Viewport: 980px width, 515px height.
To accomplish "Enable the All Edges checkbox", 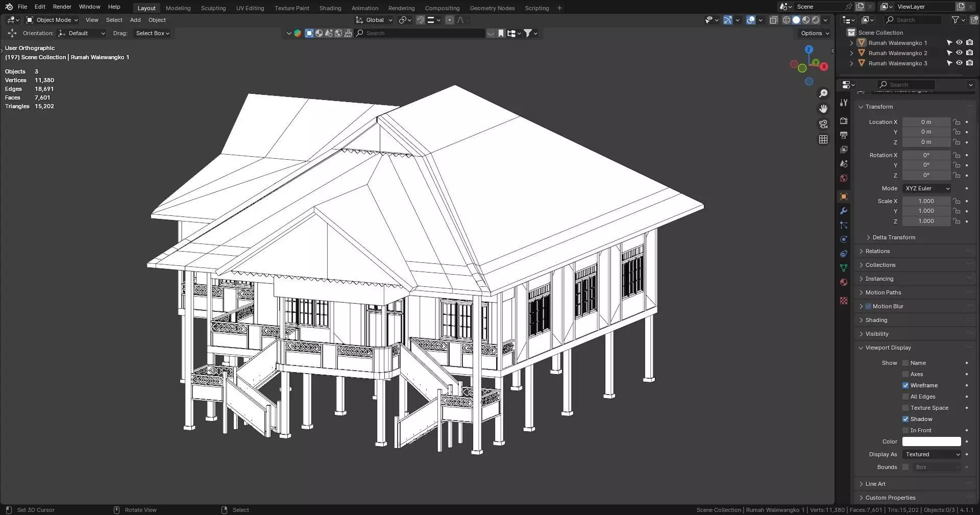I will [905, 397].
